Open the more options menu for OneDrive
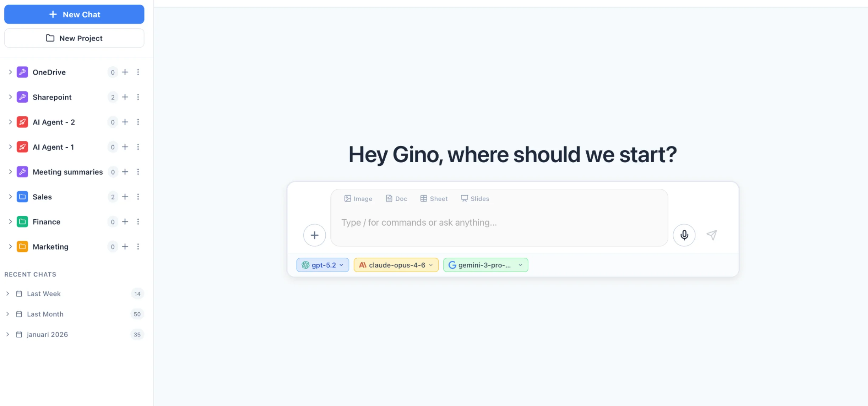 point(138,72)
